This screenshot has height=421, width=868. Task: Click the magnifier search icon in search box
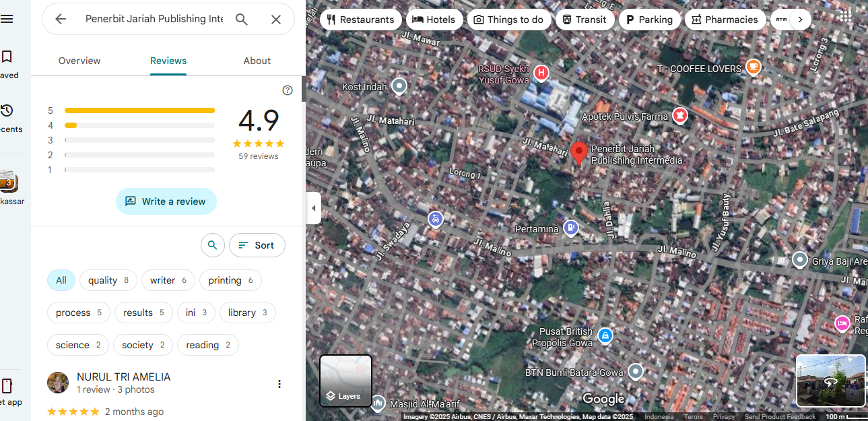242,19
